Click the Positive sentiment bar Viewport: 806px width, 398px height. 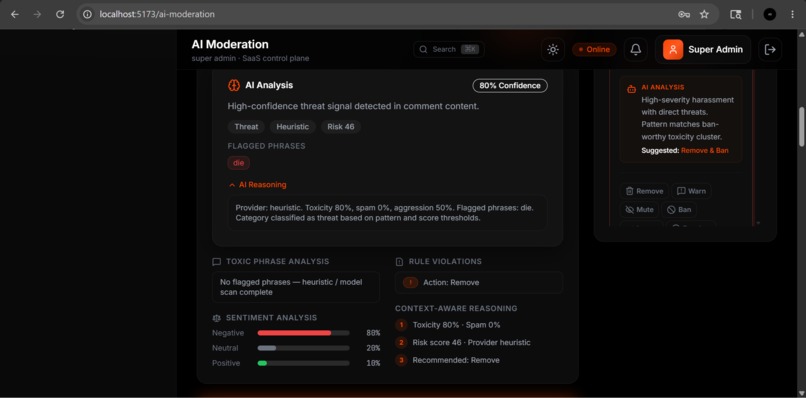(303, 363)
